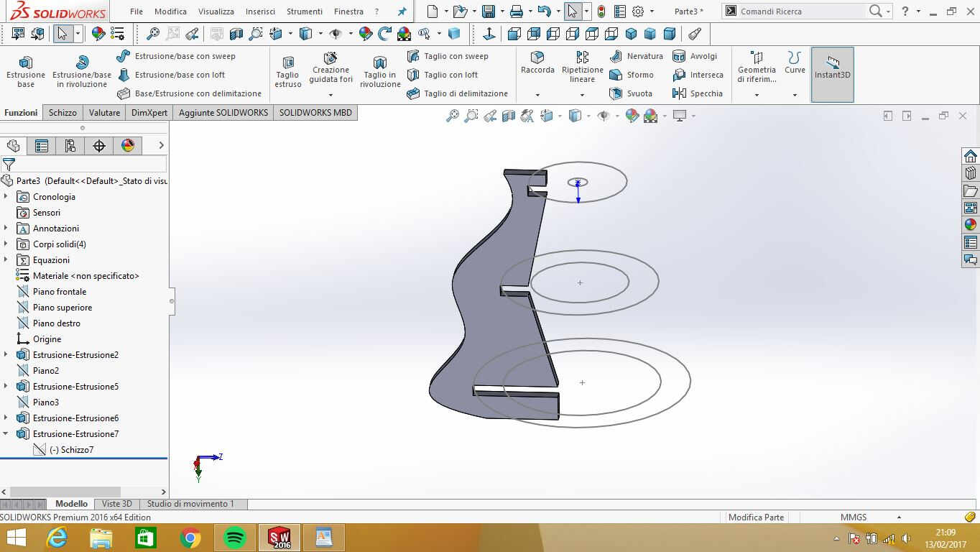This screenshot has height=552, width=980.
Task: Select the Svuota shell tool
Action: click(631, 93)
